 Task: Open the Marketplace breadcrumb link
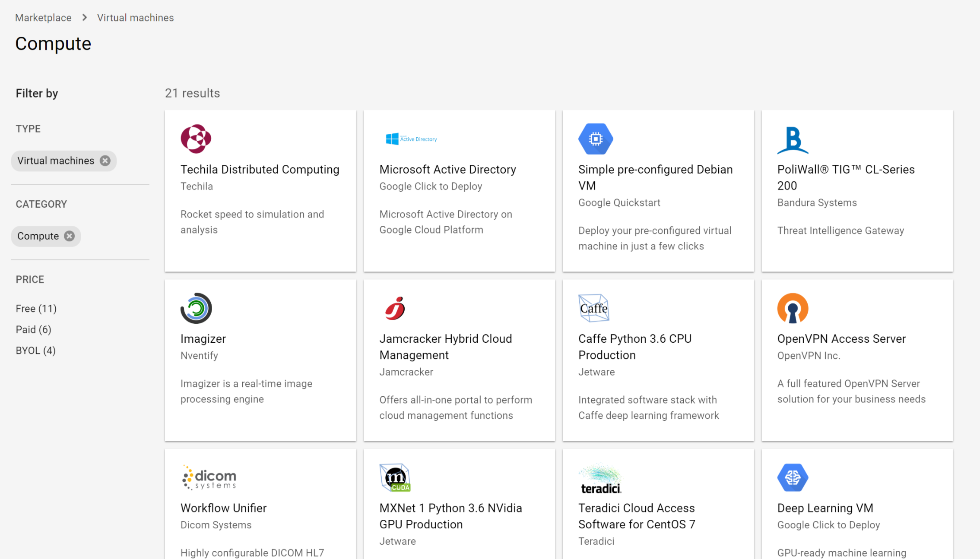pyautogui.click(x=43, y=18)
